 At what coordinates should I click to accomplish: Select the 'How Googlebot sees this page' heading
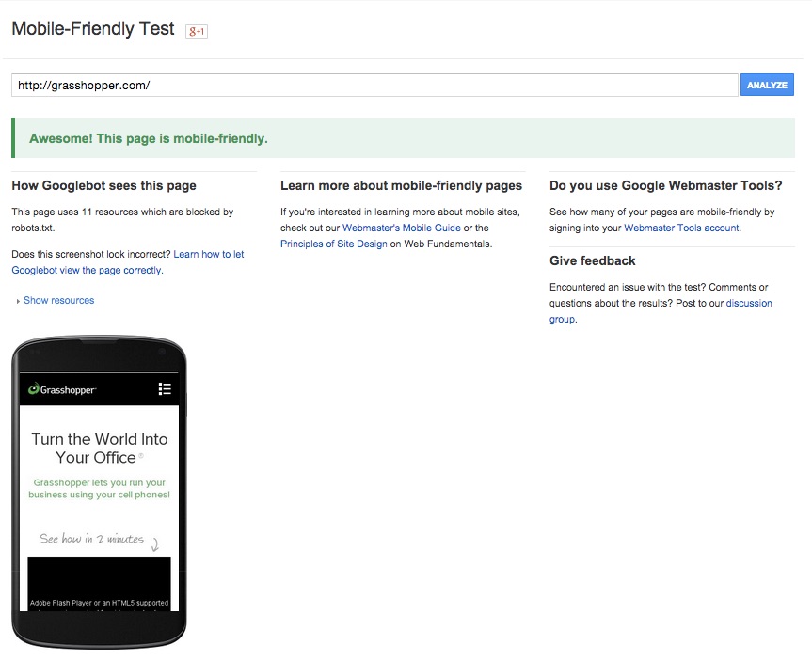(x=103, y=186)
